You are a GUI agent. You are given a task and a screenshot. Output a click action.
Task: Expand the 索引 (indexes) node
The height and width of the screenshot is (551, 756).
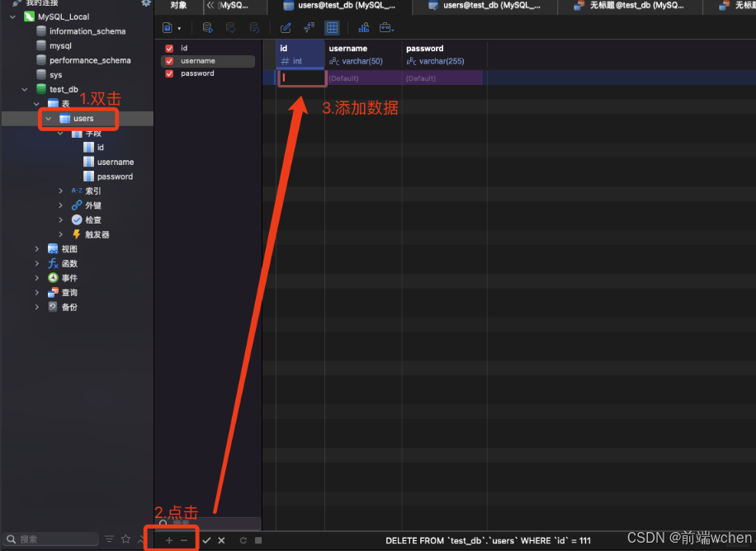coord(60,191)
